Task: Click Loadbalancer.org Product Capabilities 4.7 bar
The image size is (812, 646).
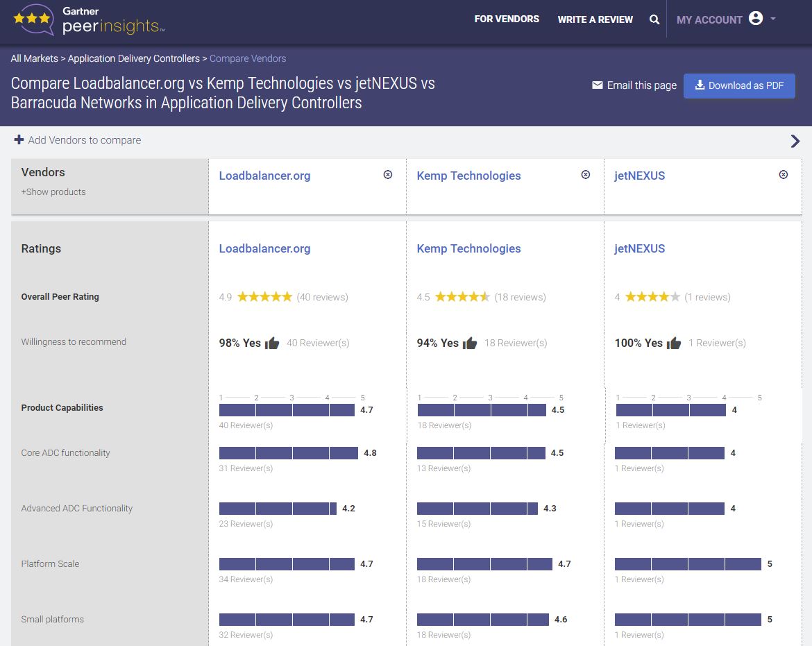Action: (287, 410)
